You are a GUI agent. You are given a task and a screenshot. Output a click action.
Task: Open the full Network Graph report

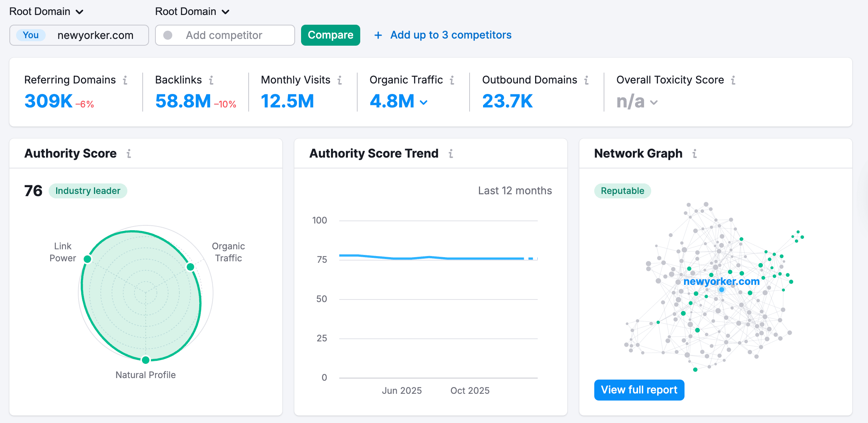(639, 390)
